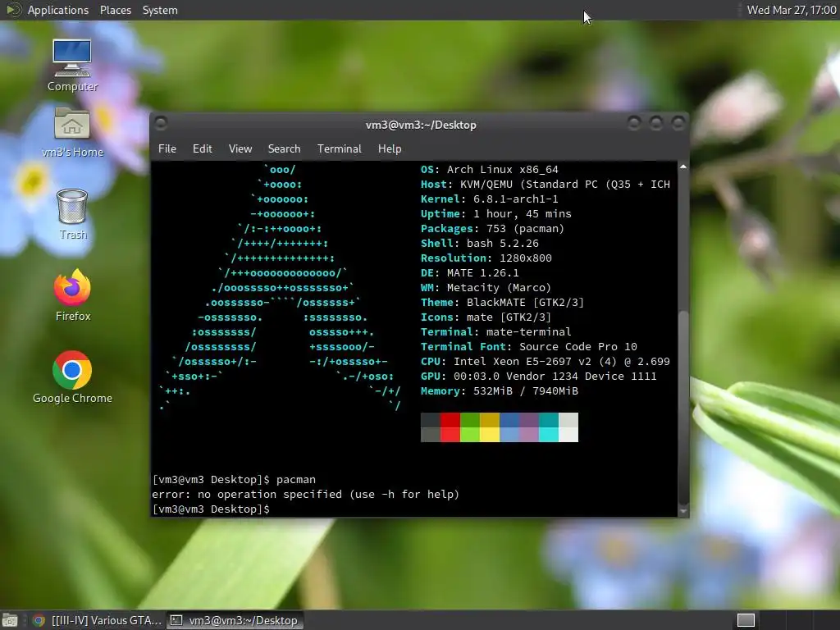Click the terminal scrollbar thumb
Image resolution: width=840 pixels, height=630 pixels.
click(x=683, y=407)
